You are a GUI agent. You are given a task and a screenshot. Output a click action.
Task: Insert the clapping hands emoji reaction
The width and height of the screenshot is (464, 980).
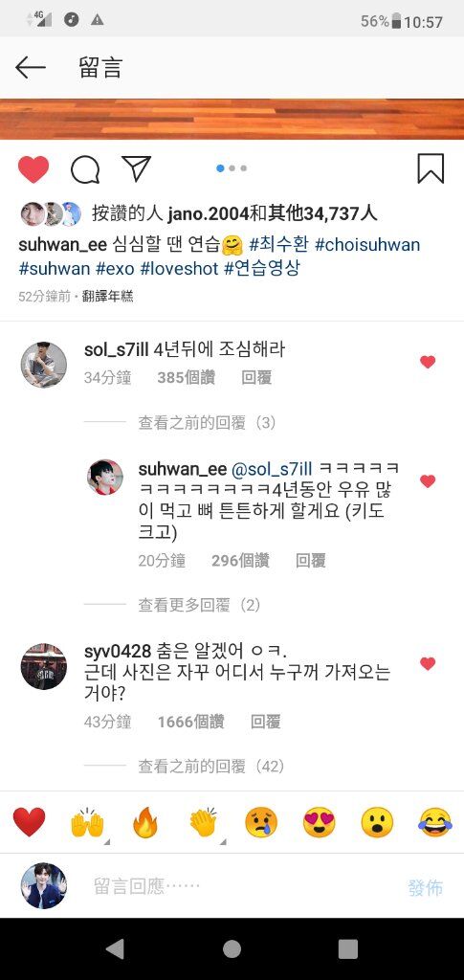(x=204, y=822)
